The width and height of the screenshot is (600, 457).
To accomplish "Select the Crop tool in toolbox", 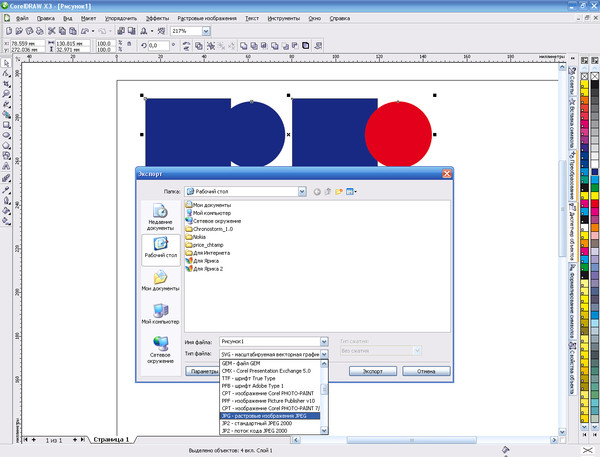I will point(6,84).
